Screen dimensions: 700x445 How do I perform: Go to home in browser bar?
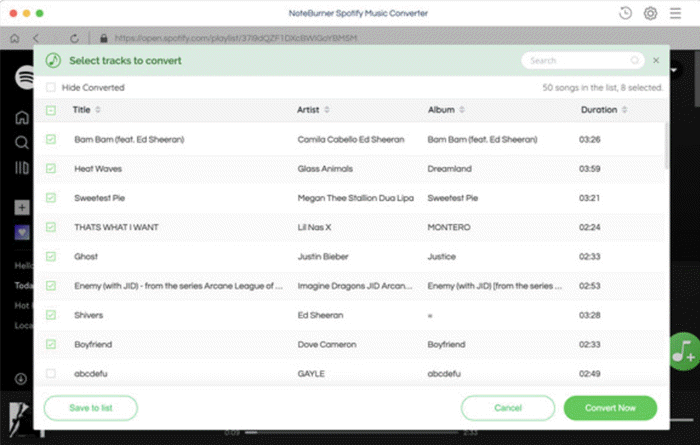pyautogui.click(x=15, y=38)
